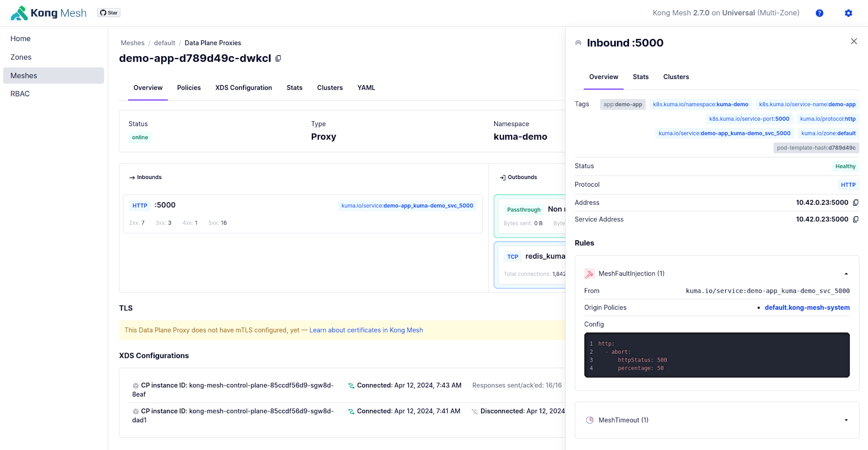Collapse the MeshFaultInjection rule section
868x450 pixels.
point(846,274)
